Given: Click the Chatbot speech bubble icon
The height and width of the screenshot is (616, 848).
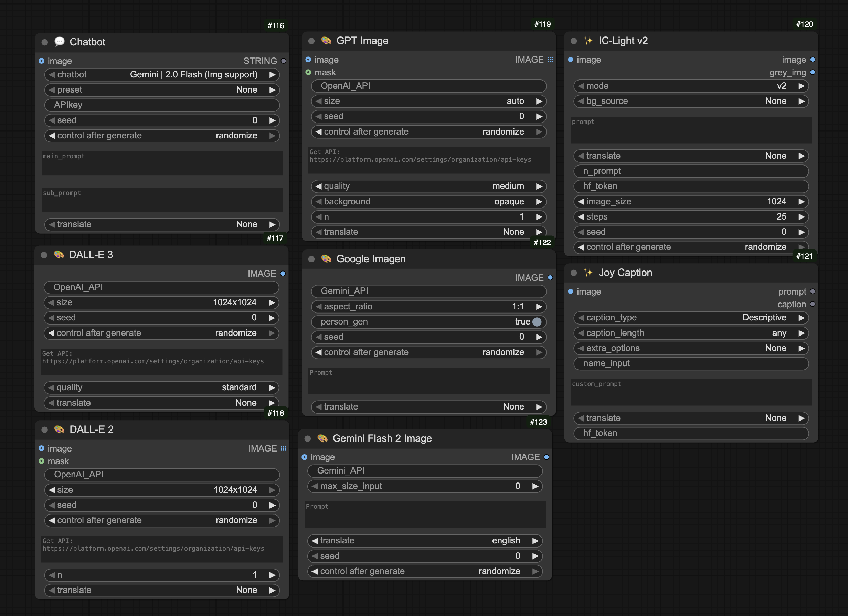Looking at the screenshot, I should pos(60,42).
